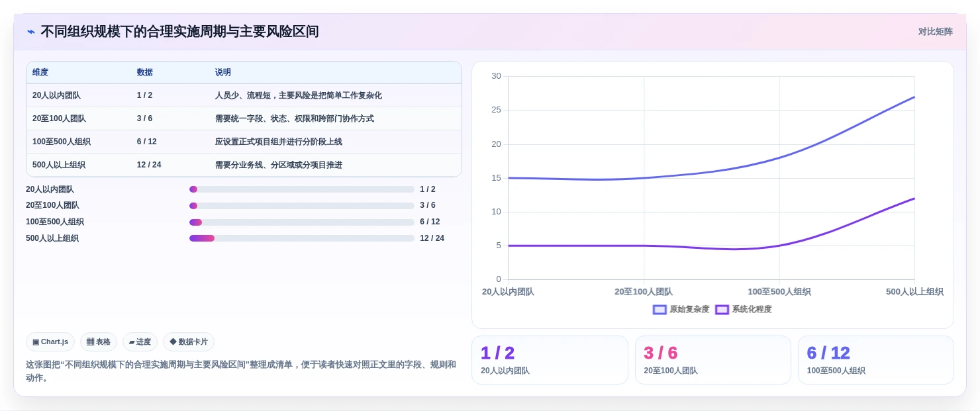Screen dimensions: 980x411
Task: Open the 6 / 12 data card
Action: click(x=876, y=360)
